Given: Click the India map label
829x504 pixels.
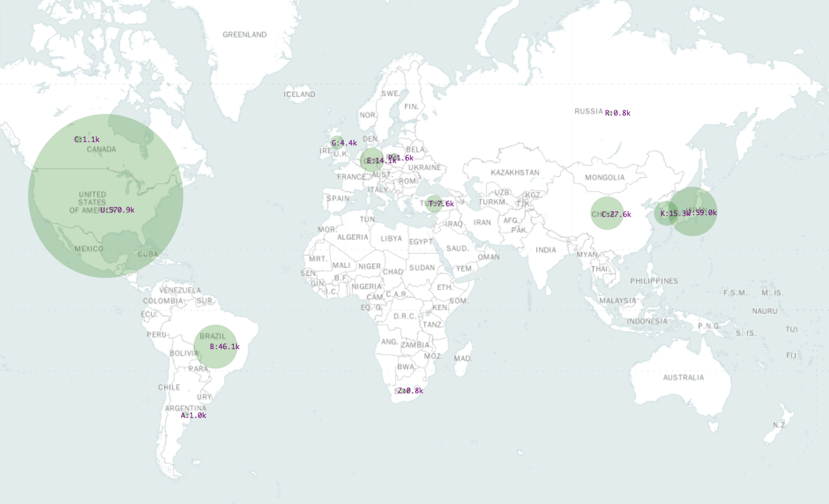Looking at the screenshot, I should click(x=545, y=250).
